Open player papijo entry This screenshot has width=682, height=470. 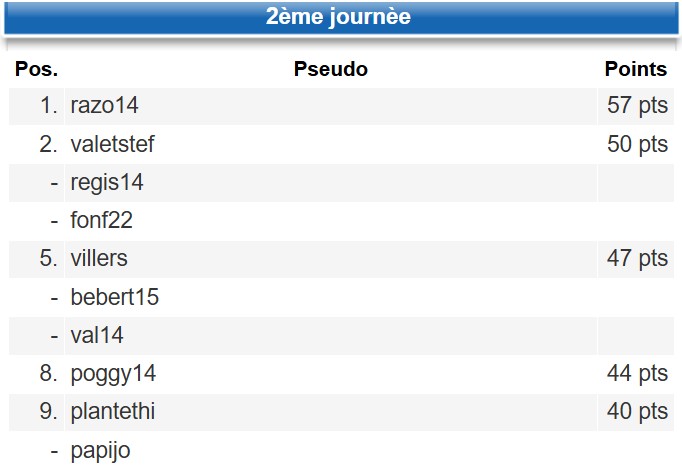100,450
